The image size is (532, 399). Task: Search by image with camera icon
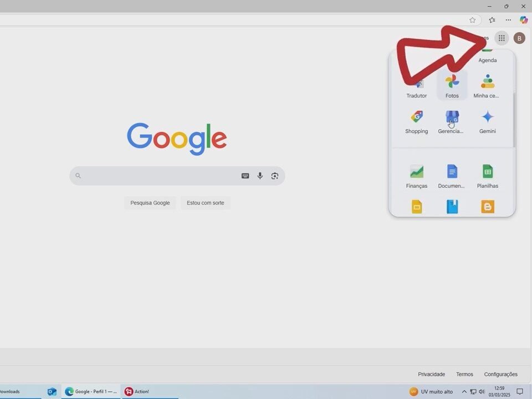tap(274, 176)
